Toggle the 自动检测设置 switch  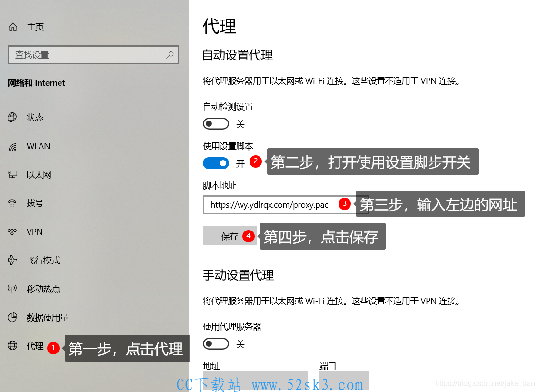(216, 124)
